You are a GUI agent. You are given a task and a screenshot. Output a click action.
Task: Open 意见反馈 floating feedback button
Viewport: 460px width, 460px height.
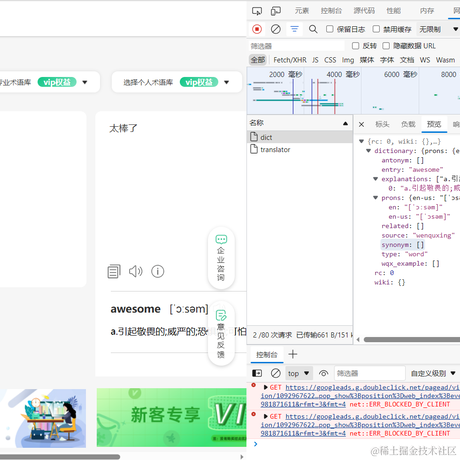(x=221, y=334)
